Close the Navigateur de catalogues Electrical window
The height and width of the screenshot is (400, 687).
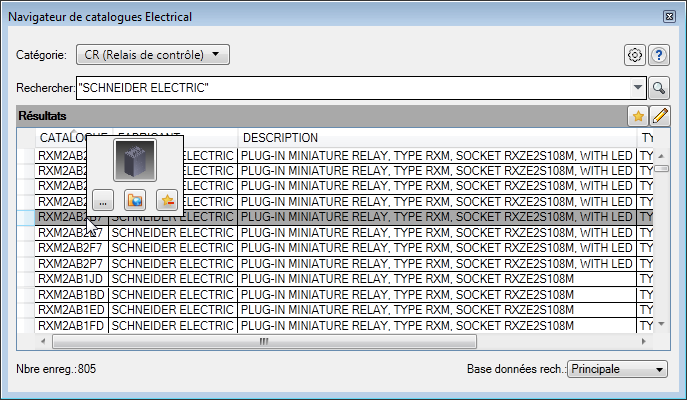(x=669, y=17)
